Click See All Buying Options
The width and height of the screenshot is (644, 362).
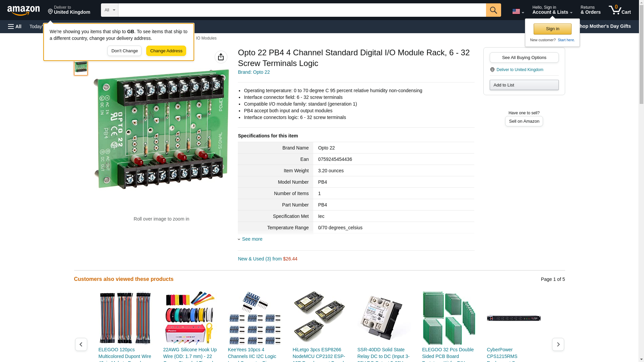click(524, 57)
